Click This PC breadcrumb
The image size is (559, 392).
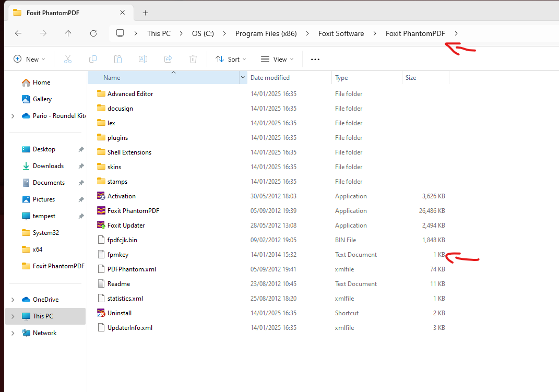pyautogui.click(x=159, y=33)
